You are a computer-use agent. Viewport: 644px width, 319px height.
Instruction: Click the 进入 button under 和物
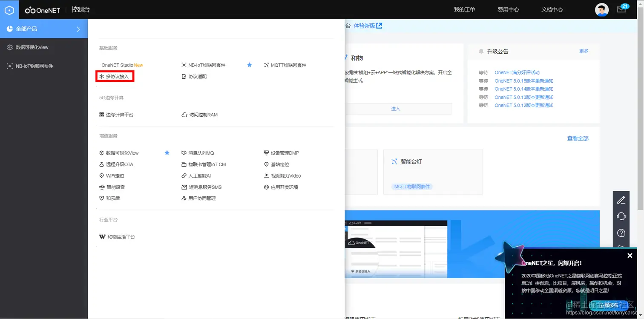point(396,109)
